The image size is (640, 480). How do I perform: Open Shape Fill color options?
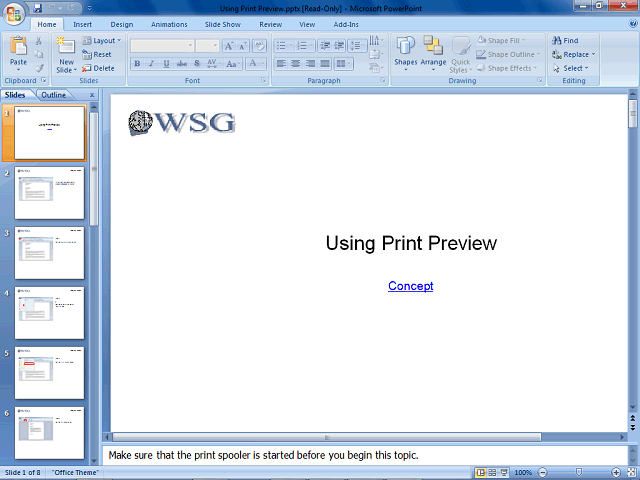501,40
